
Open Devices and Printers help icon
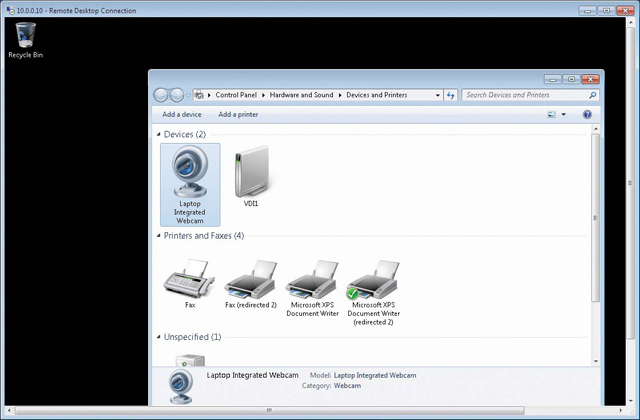point(587,114)
